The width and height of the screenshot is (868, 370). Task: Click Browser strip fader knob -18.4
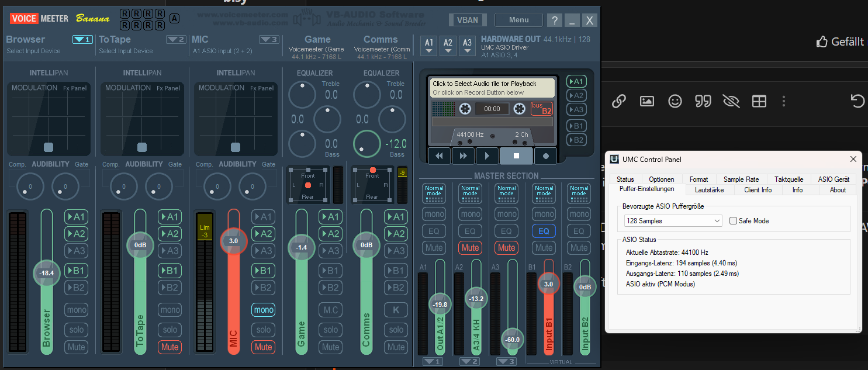(47, 273)
